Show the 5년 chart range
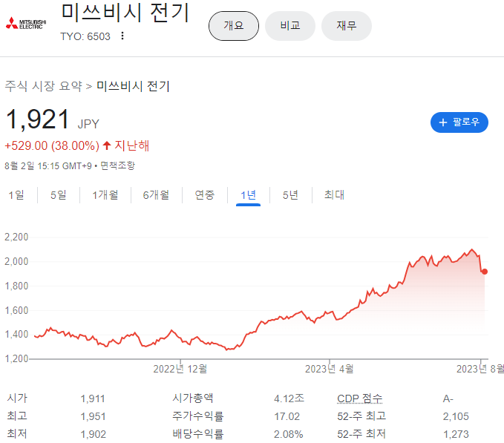Screen dimensions: 504x443 pyautogui.click(x=290, y=194)
